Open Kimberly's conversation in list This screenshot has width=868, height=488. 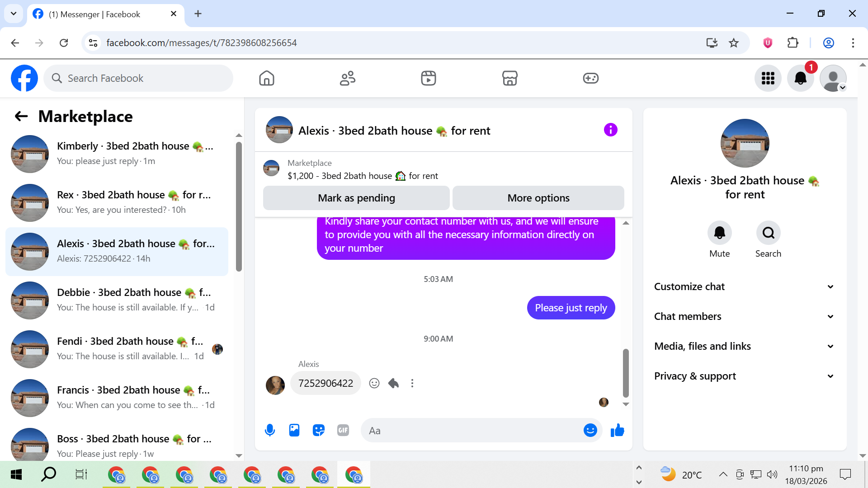pyautogui.click(x=118, y=154)
